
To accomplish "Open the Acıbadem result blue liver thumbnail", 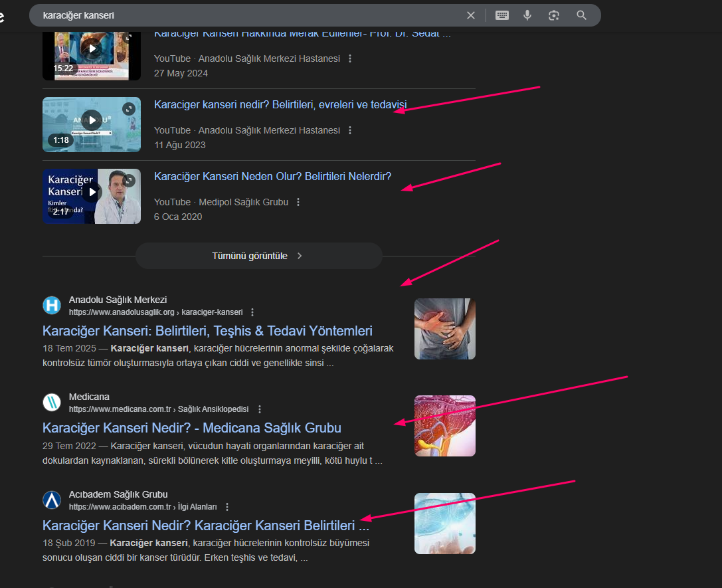I will point(445,524).
